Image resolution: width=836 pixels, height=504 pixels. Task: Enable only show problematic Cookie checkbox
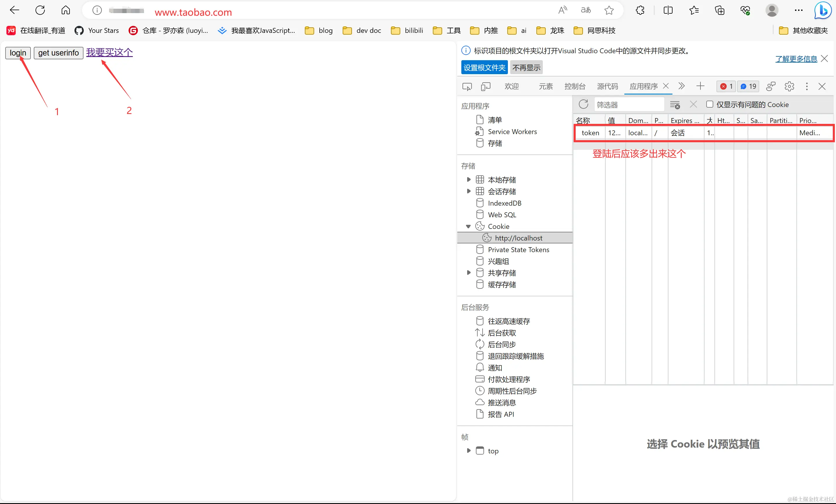pyautogui.click(x=709, y=104)
